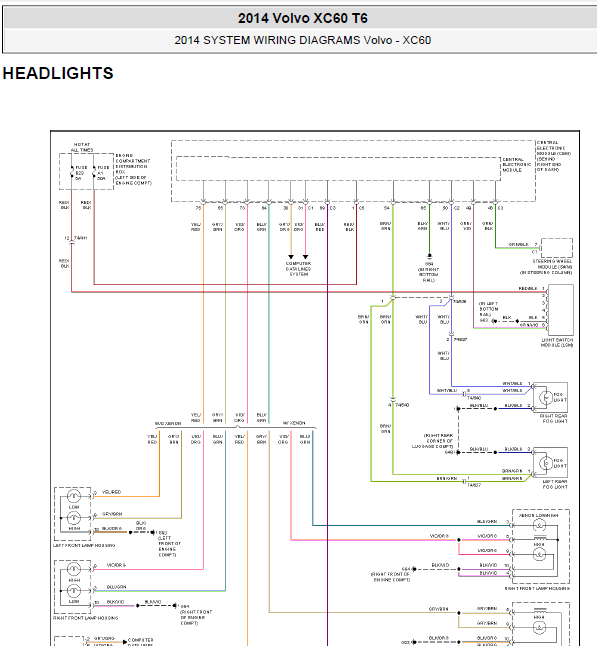
Task: Click 'RIGHT REAR FOG LIGHT' label
Action: tap(553, 419)
